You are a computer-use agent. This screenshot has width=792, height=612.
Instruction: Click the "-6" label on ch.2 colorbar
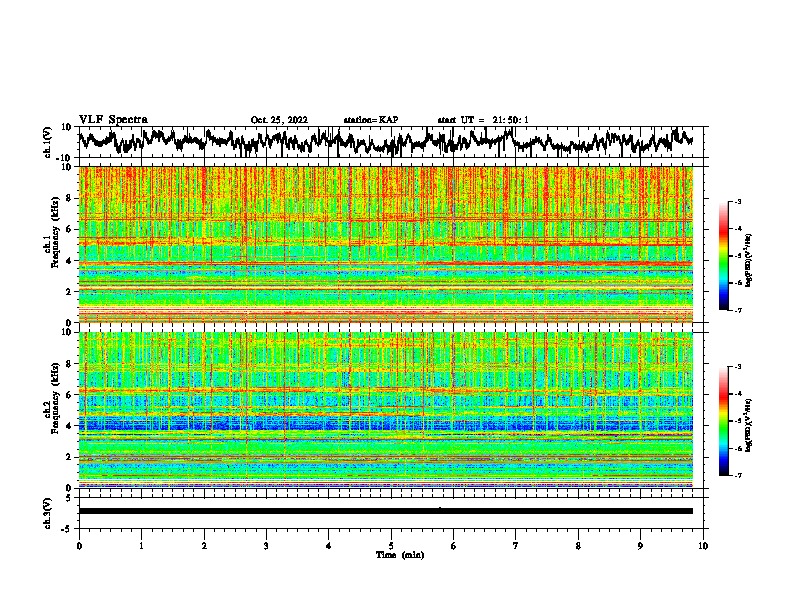point(738,448)
